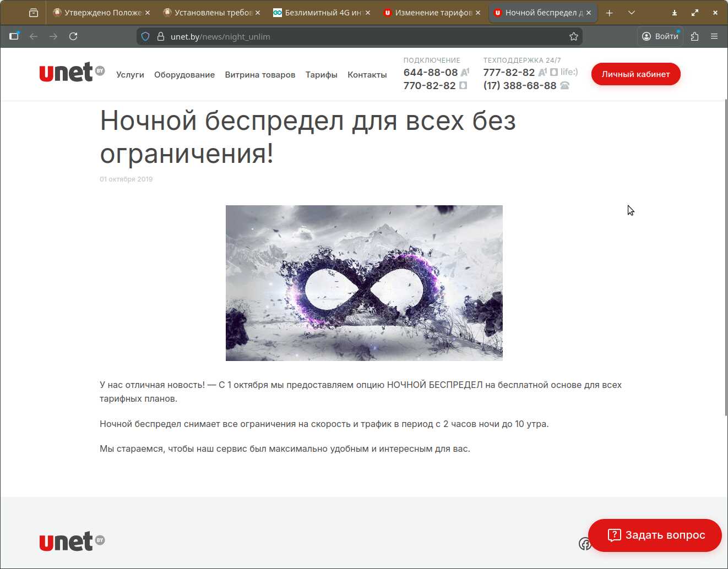
Task: Bookmark this page with the star icon
Action: [574, 36]
